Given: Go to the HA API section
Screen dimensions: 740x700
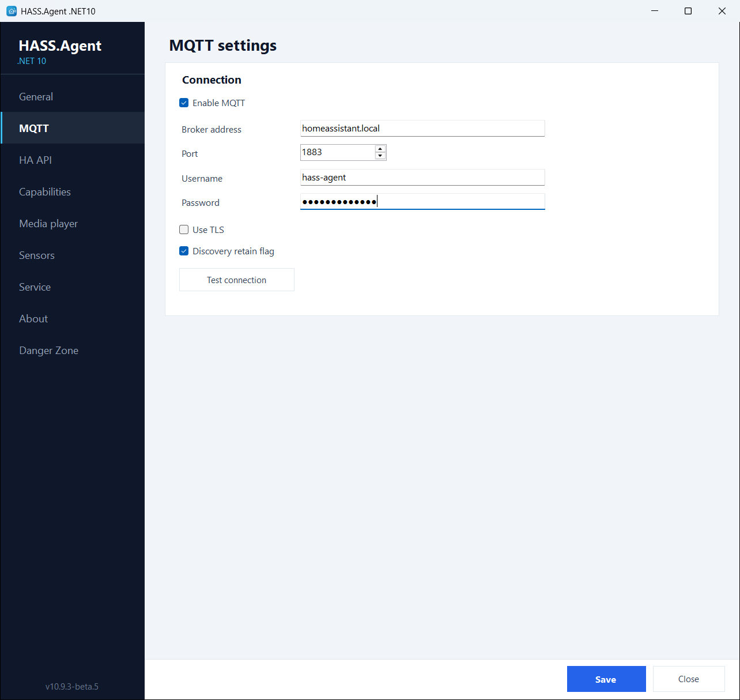Looking at the screenshot, I should pyautogui.click(x=73, y=160).
